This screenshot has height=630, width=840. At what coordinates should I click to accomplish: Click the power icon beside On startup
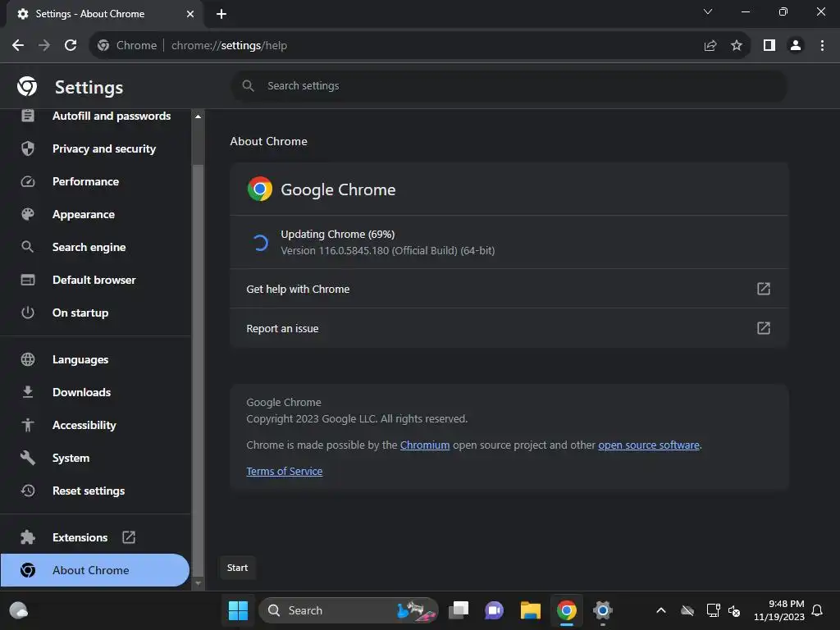(x=28, y=313)
